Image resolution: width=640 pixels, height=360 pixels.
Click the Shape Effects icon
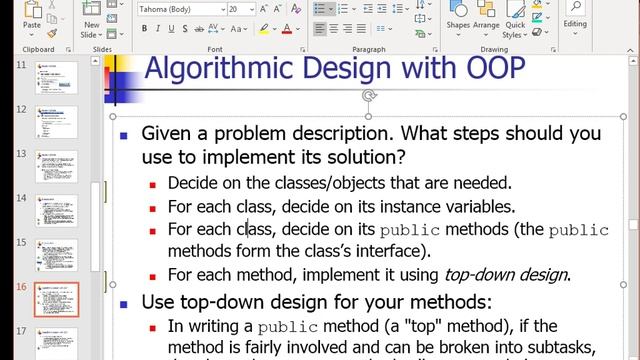point(537,32)
